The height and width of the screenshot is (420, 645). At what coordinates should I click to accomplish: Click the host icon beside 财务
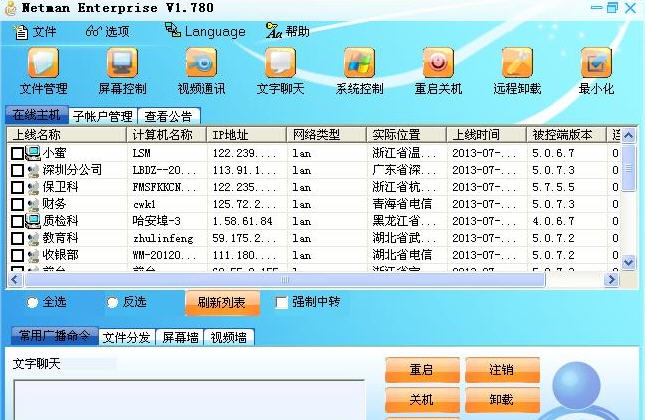coord(33,204)
